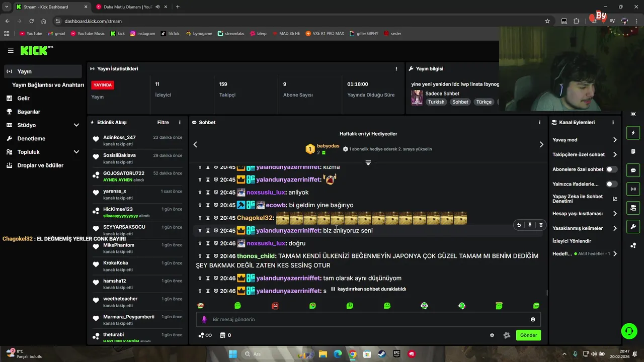
Task: Open Yapay Zeka ile Sohbet Denetimi link
Action: click(585, 199)
